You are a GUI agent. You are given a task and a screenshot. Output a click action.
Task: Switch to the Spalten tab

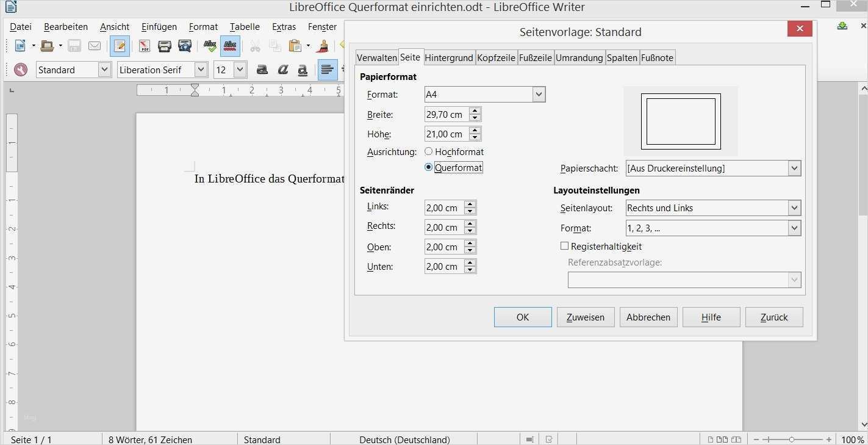tap(622, 57)
